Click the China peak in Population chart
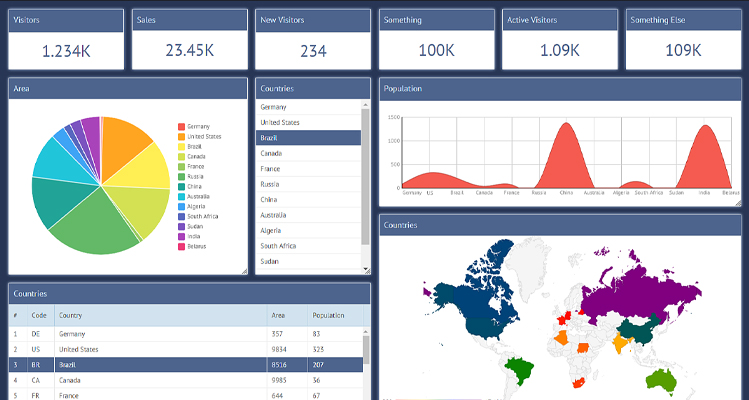 click(x=567, y=153)
